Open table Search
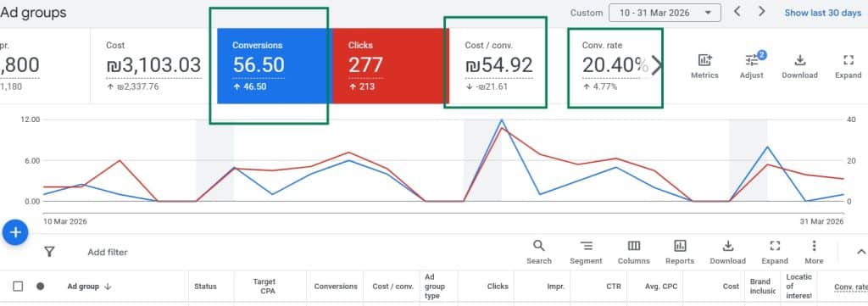The width and height of the screenshot is (868, 306). (538, 253)
